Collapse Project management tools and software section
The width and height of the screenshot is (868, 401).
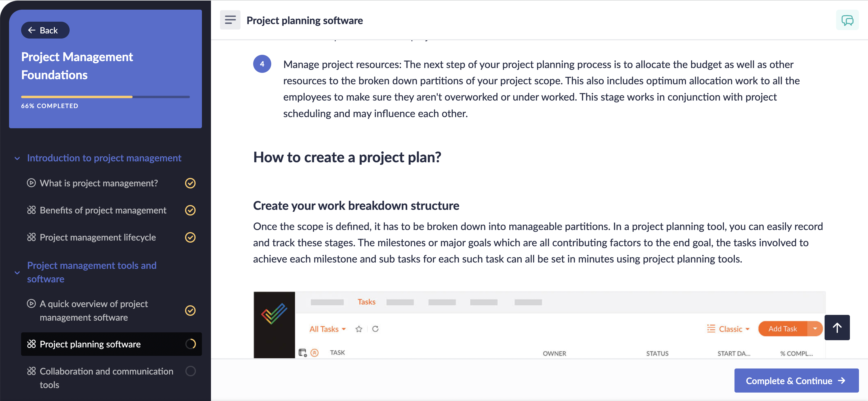pos(17,273)
